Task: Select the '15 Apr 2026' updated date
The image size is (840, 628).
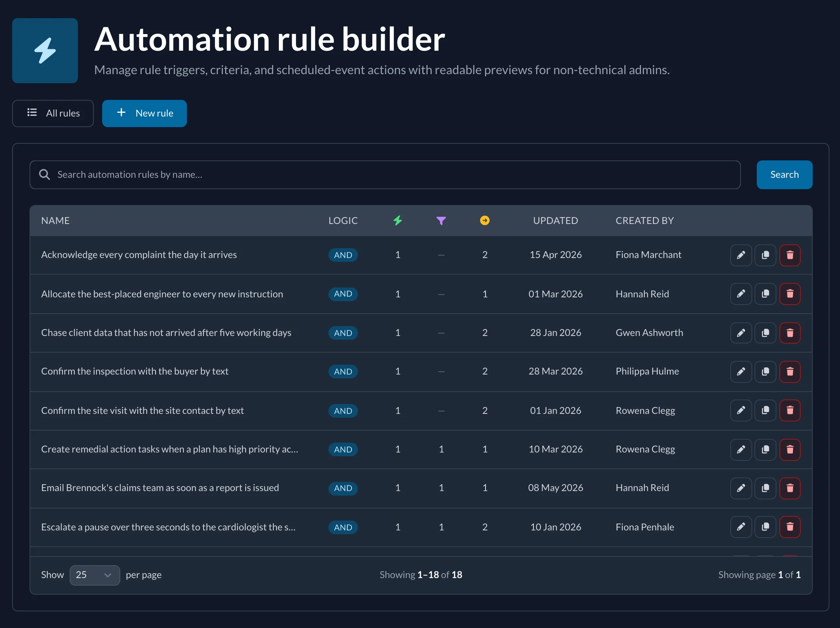Action: pos(555,255)
